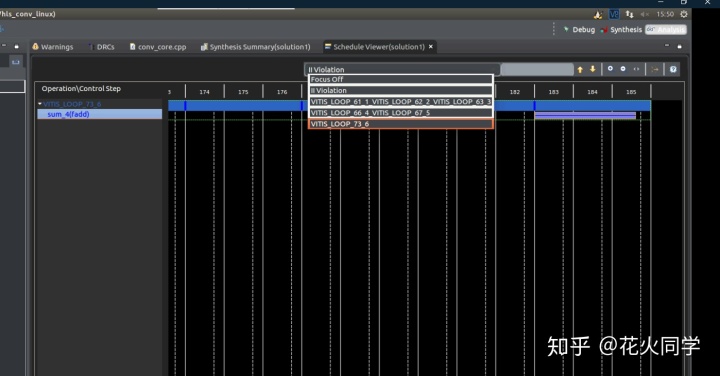Collapse the VITIS_LOOP_73_6 tree node
This screenshot has height=376, width=720.
click(40, 104)
